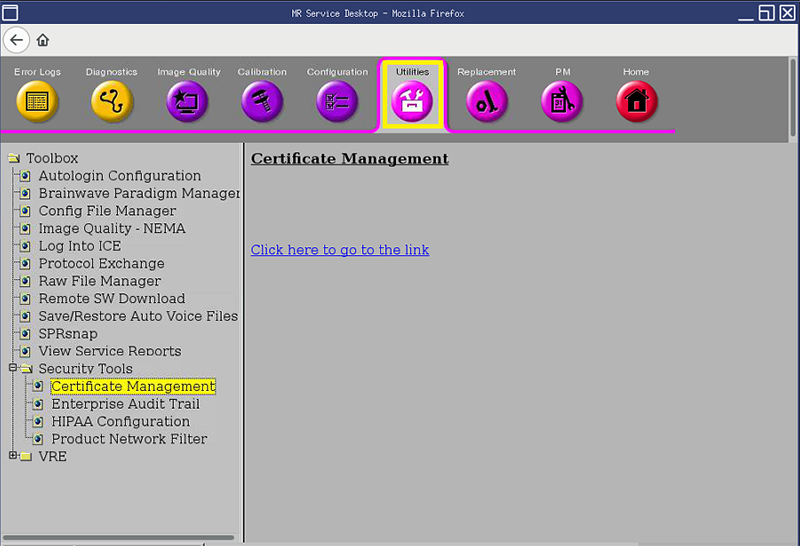Open the PM maintenance icon

[x=562, y=101]
